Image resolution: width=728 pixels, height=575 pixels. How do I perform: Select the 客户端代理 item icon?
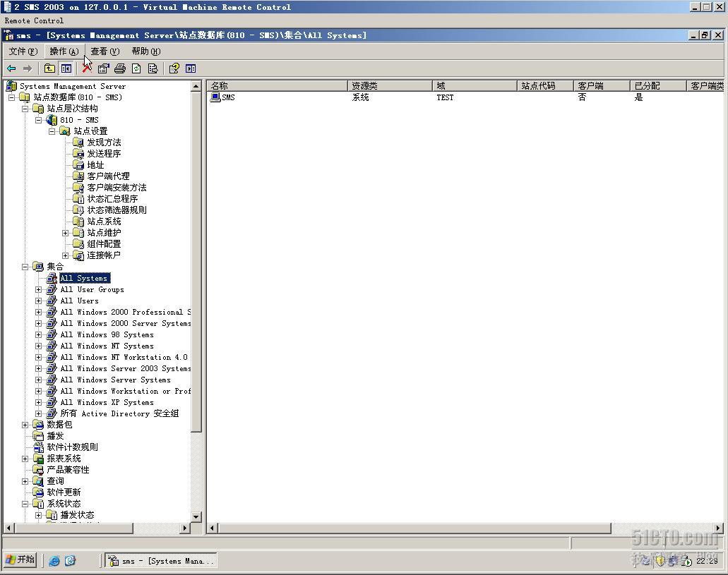tap(78, 176)
